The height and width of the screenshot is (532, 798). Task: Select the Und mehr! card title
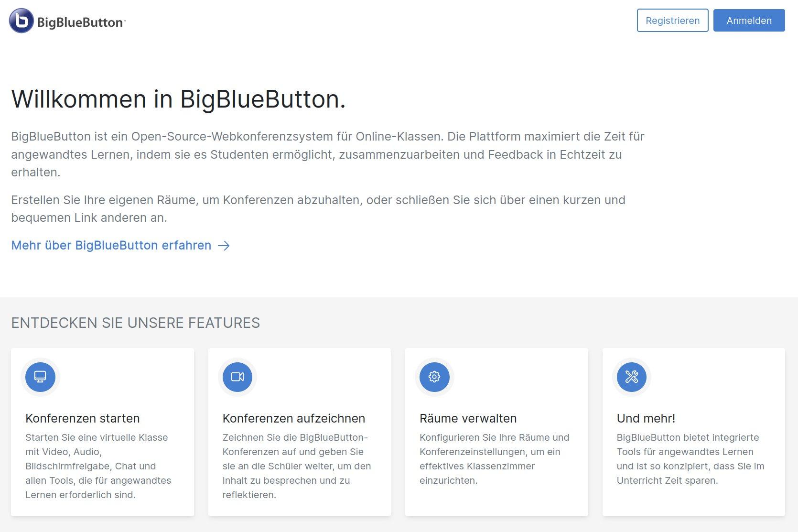646,418
